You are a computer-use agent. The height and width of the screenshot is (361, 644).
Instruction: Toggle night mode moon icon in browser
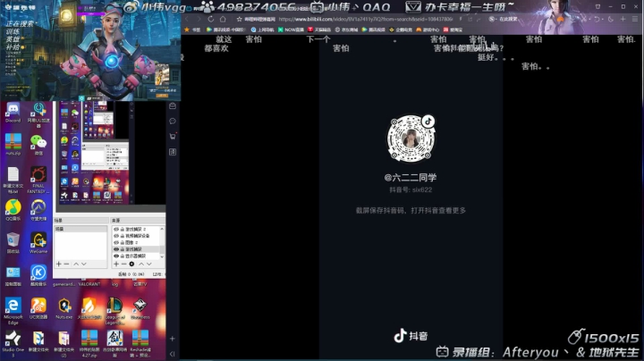point(611,20)
